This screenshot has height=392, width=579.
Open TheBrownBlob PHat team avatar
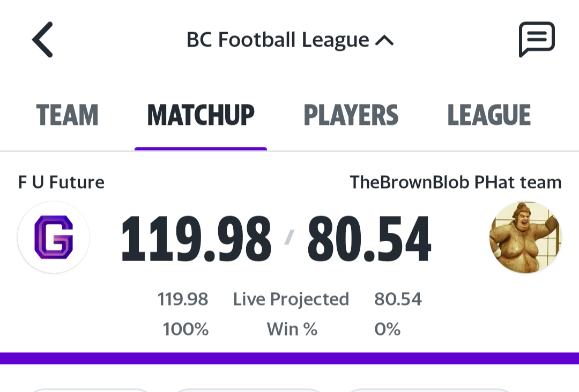(x=525, y=237)
